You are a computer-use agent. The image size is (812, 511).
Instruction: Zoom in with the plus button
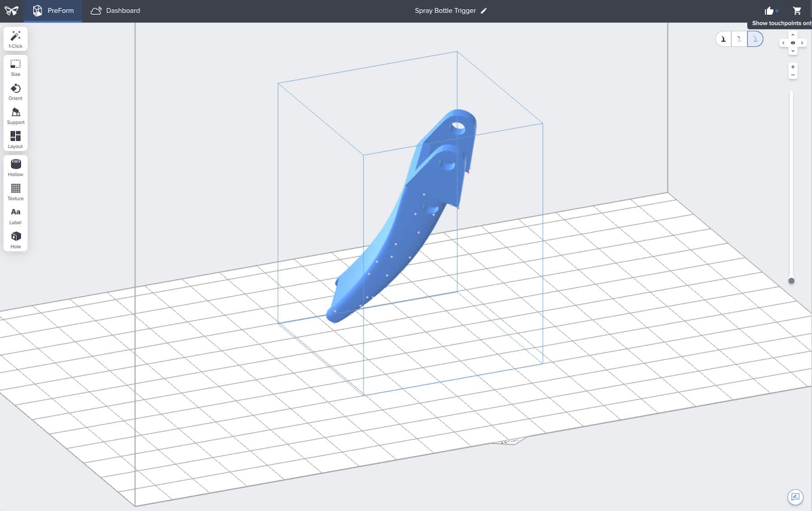pyautogui.click(x=793, y=67)
